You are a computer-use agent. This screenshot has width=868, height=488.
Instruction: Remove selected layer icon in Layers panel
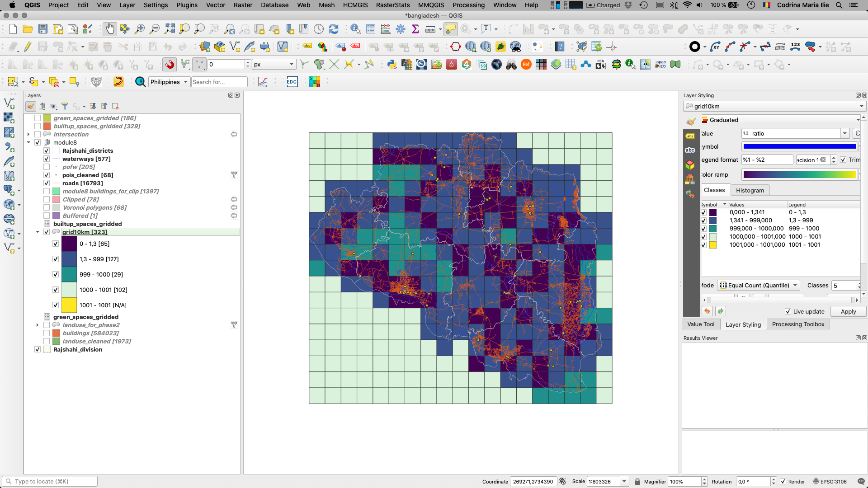115,106
